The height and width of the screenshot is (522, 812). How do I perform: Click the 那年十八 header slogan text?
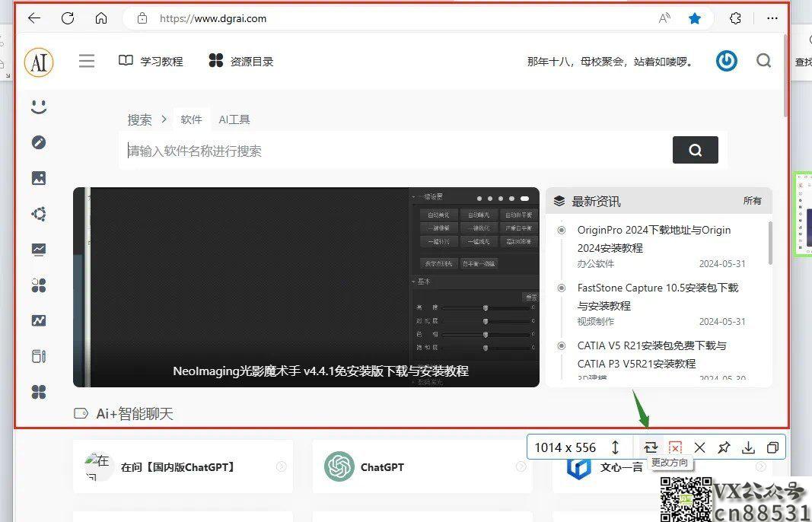click(610, 62)
